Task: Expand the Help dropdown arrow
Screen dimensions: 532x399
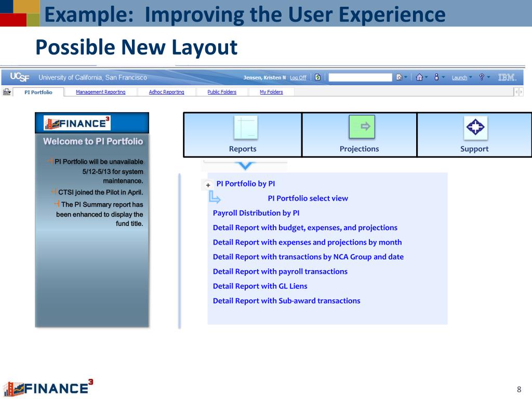Action: (x=488, y=77)
